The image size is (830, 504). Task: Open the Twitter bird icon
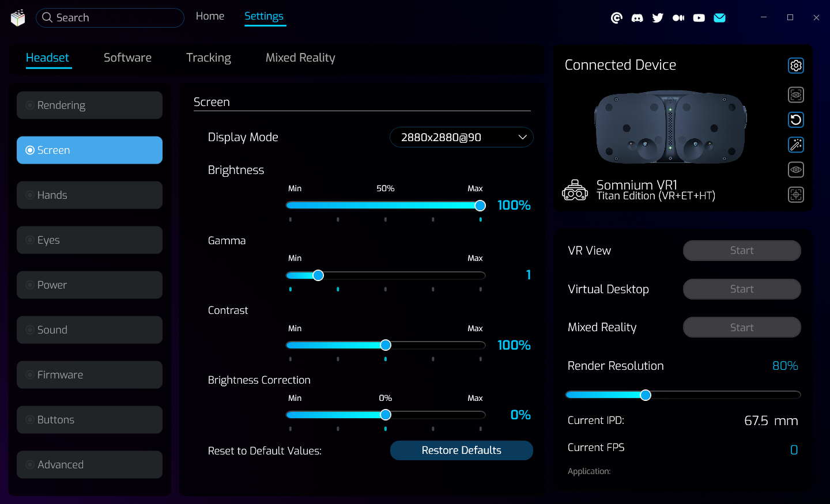(658, 18)
